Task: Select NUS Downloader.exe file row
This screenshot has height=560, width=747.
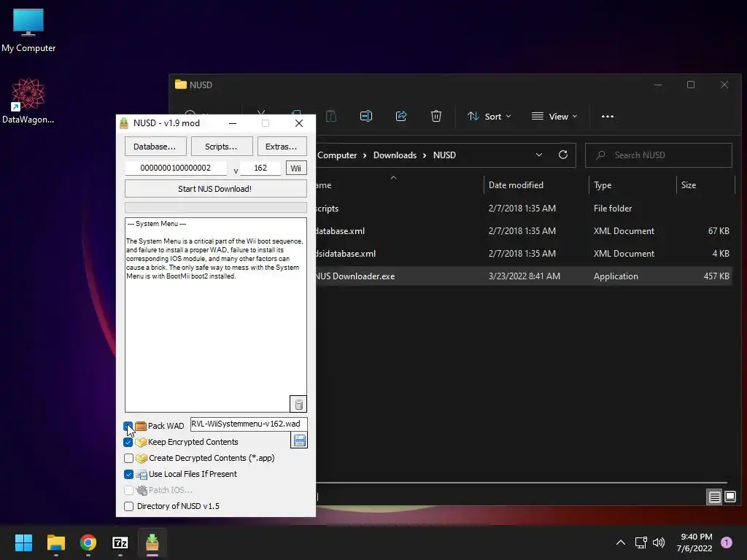Action: (523, 276)
